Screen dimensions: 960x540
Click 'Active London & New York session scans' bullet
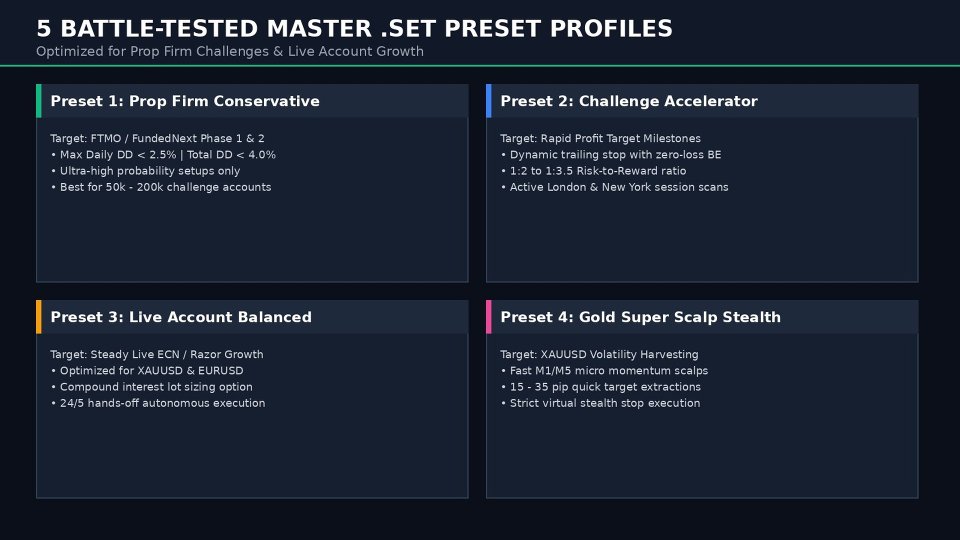click(615, 187)
